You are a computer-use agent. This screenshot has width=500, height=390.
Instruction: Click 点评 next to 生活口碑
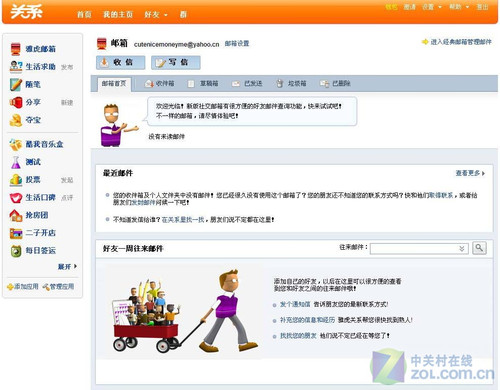click(67, 198)
